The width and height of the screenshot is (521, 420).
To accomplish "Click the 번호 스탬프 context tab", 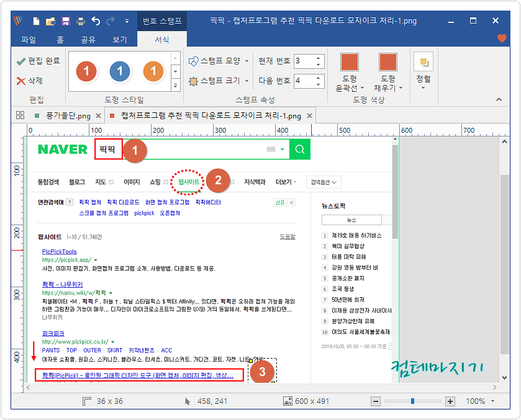I will click(x=162, y=21).
